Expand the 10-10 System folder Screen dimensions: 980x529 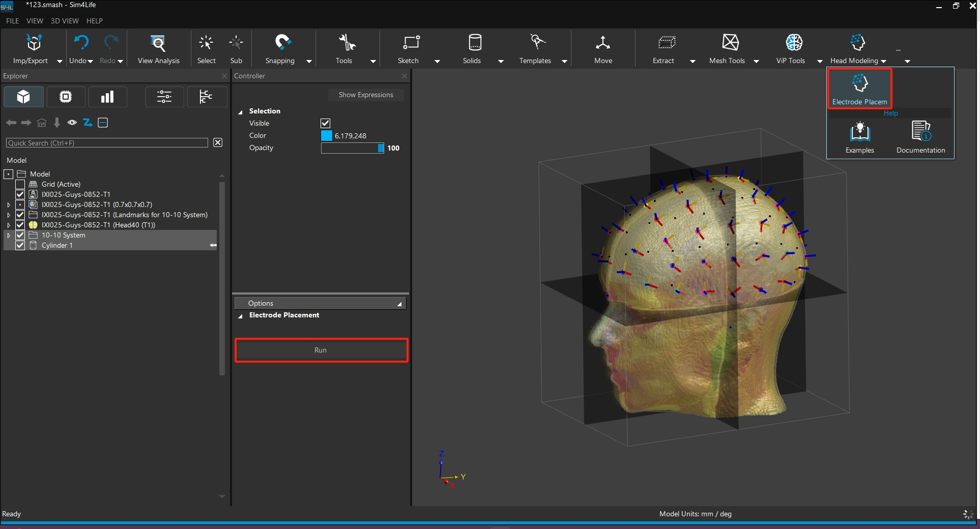tap(9, 236)
